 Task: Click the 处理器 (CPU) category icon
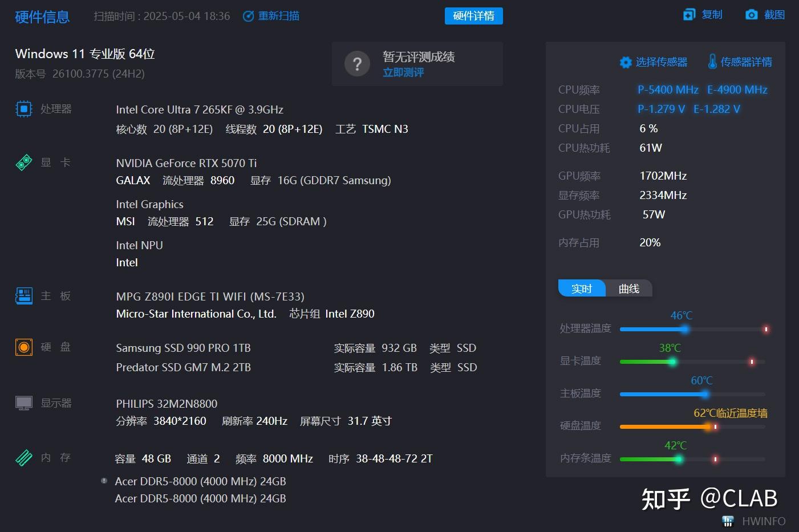(x=23, y=108)
